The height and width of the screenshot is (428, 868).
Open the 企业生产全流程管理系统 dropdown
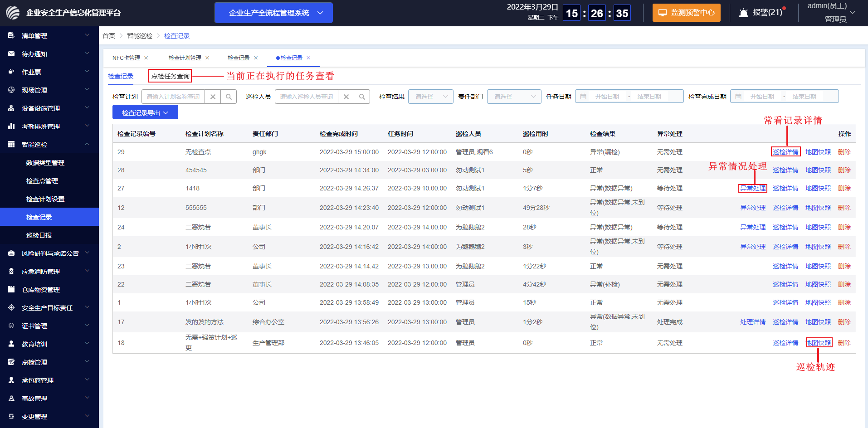click(x=273, y=13)
